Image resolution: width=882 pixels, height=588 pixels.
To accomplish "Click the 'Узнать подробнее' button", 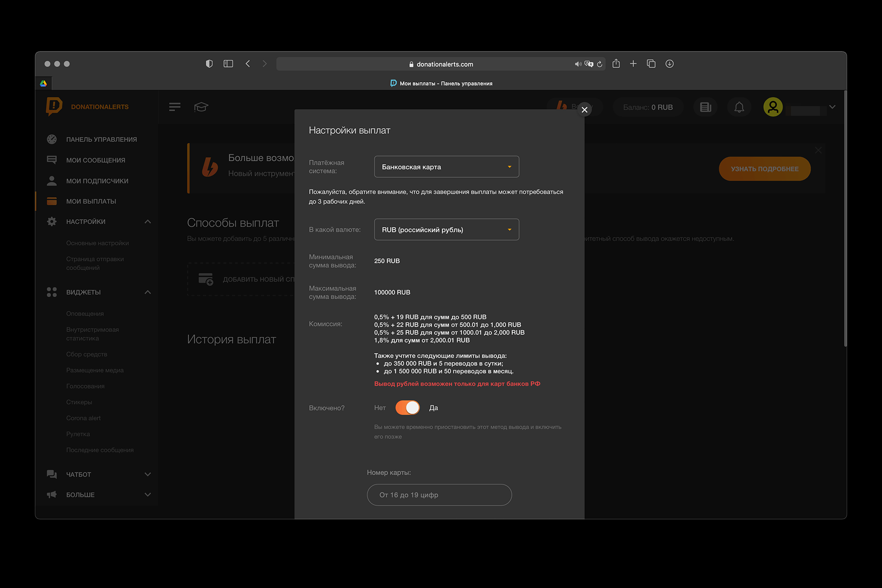I will (764, 169).
